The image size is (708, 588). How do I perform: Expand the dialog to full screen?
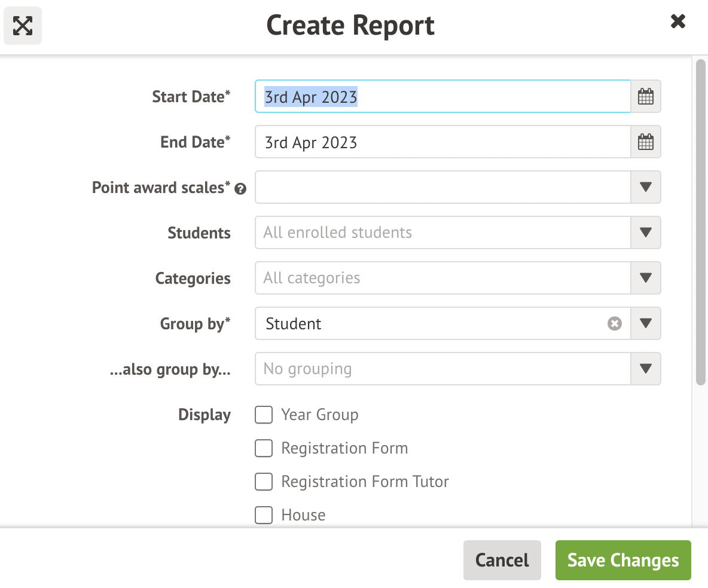tap(23, 26)
